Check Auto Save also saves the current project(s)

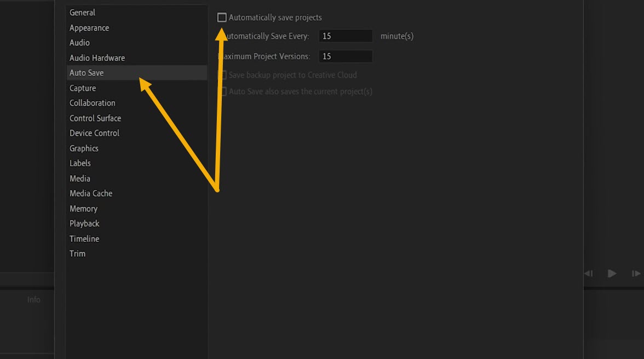tap(223, 92)
